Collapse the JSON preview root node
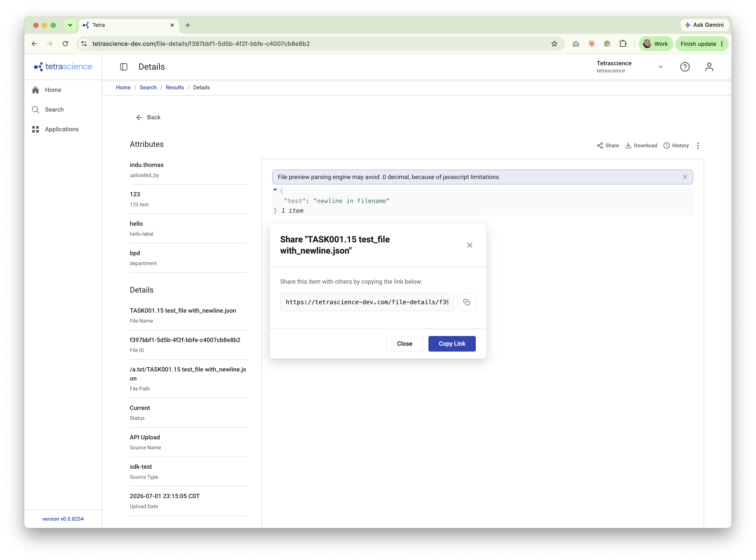756x560 pixels. pyautogui.click(x=275, y=190)
